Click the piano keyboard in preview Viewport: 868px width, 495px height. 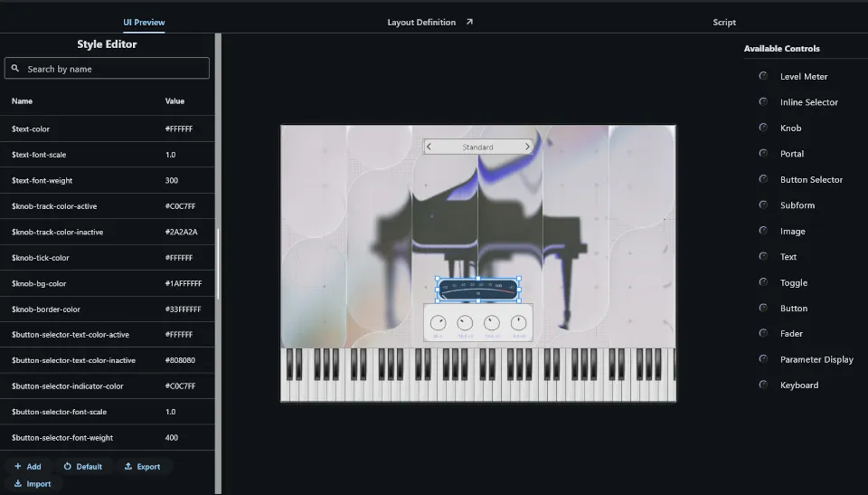478,375
